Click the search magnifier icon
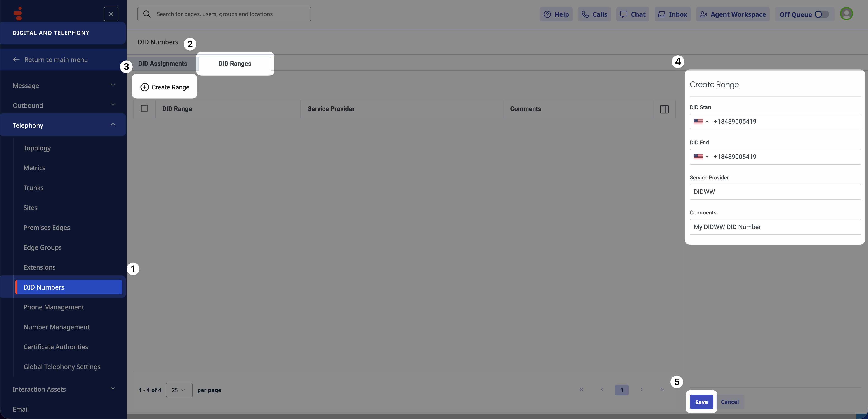The height and width of the screenshot is (419, 868). pos(147,14)
